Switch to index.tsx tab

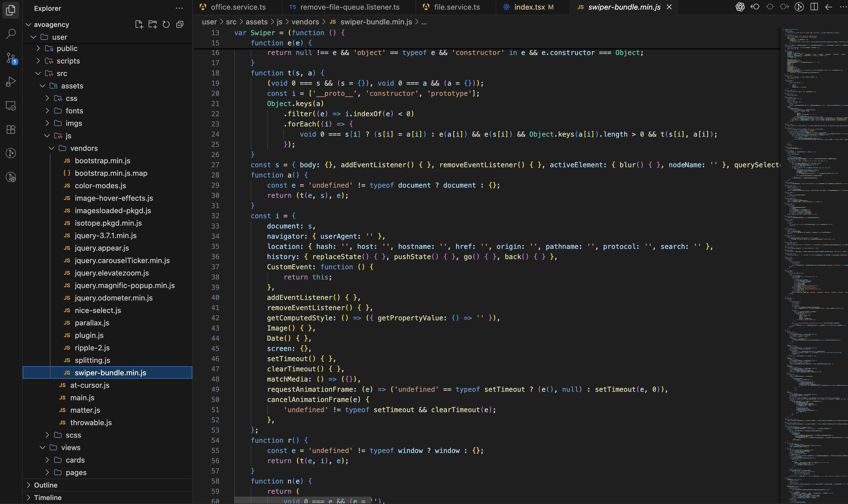pos(533,7)
